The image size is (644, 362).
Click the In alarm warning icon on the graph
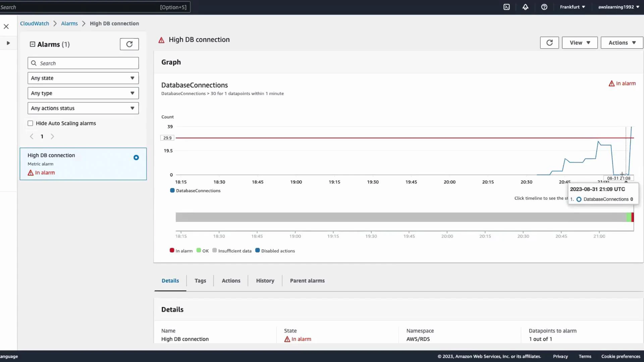pos(612,83)
